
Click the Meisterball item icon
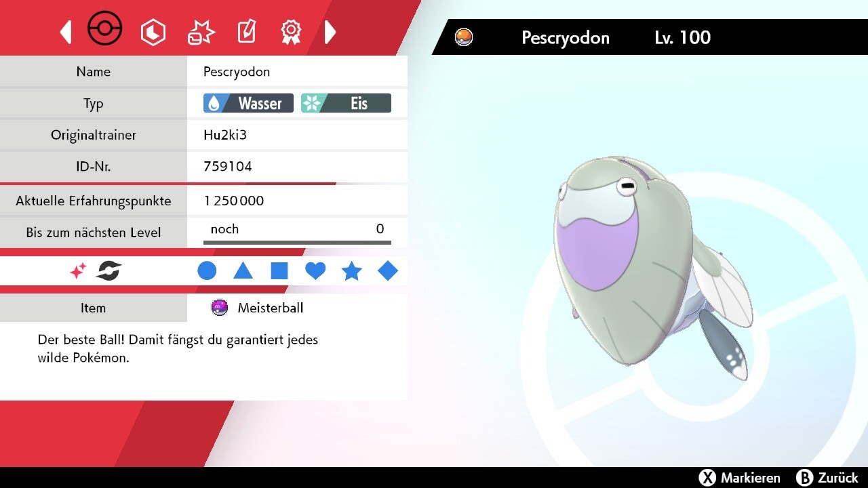pyautogui.click(x=220, y=308)
